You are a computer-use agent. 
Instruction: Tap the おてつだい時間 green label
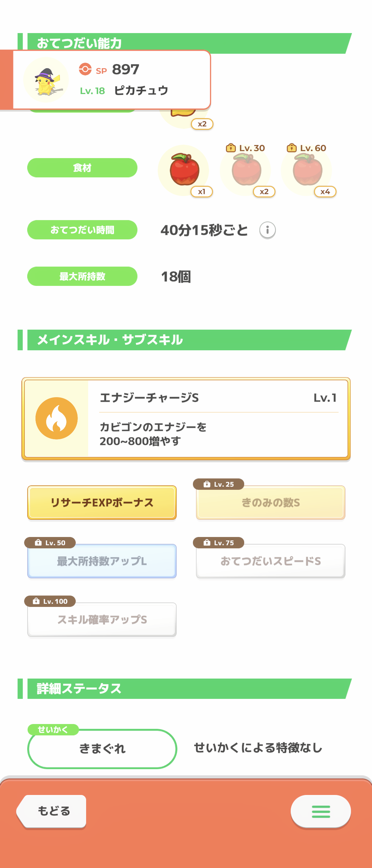click(x=82, y=230)
